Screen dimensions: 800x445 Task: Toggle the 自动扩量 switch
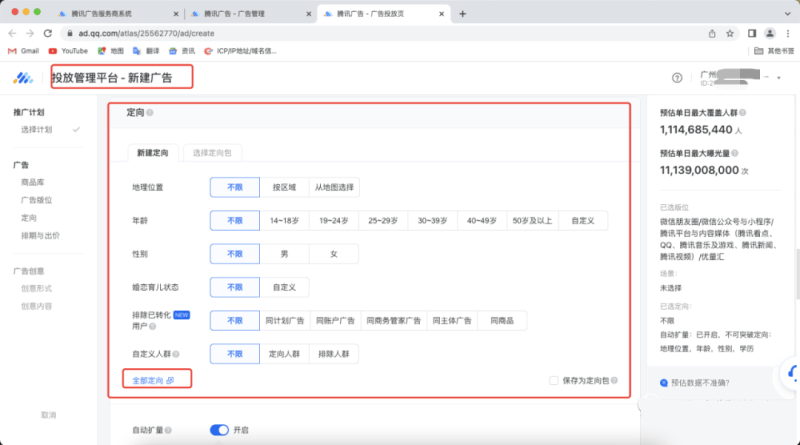pyautogui.click(x=219, y=430)
